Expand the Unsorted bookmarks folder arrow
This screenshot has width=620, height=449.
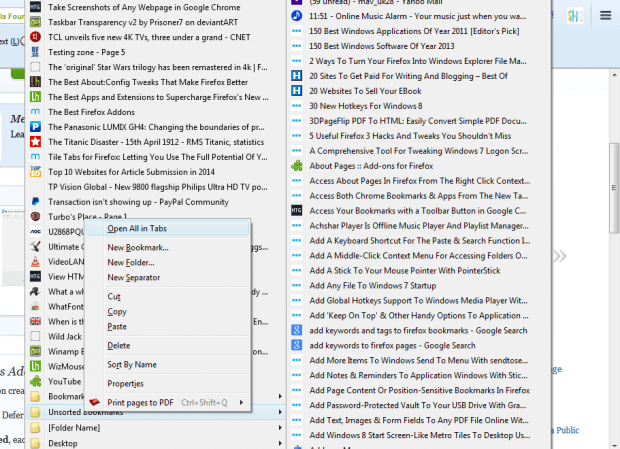click(x=280, y=412)
